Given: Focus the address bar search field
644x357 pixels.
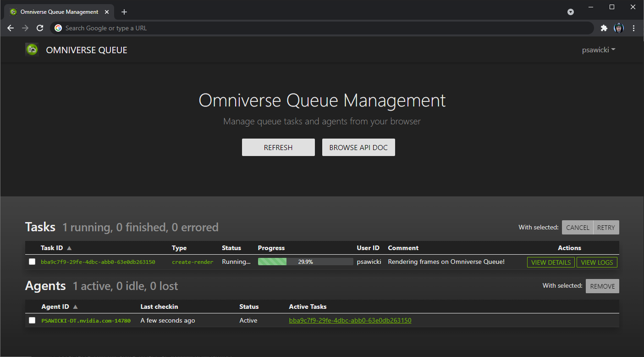Looking at the screenshot, I should point(322,28).
